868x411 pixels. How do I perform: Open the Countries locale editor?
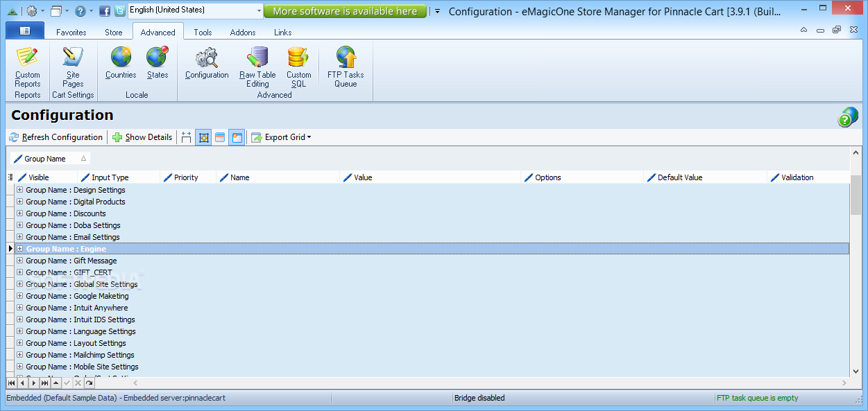121,62
